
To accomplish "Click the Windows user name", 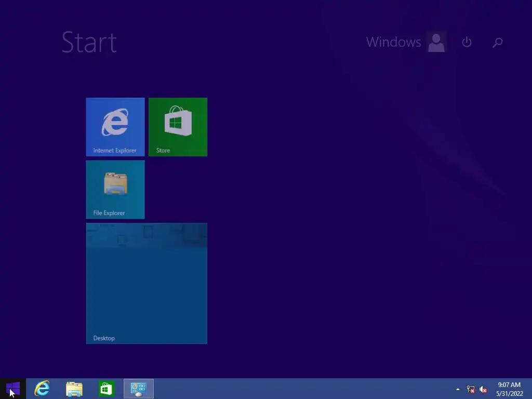I will pos(394,42).
